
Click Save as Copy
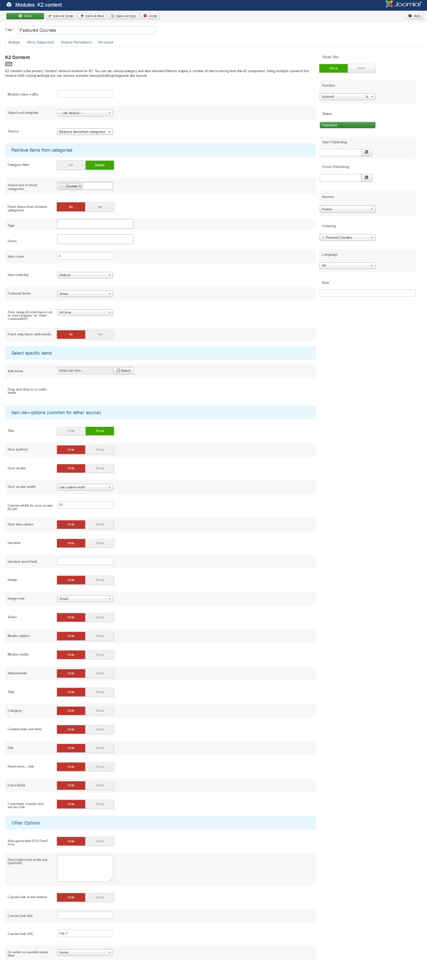tap(123, 16)
